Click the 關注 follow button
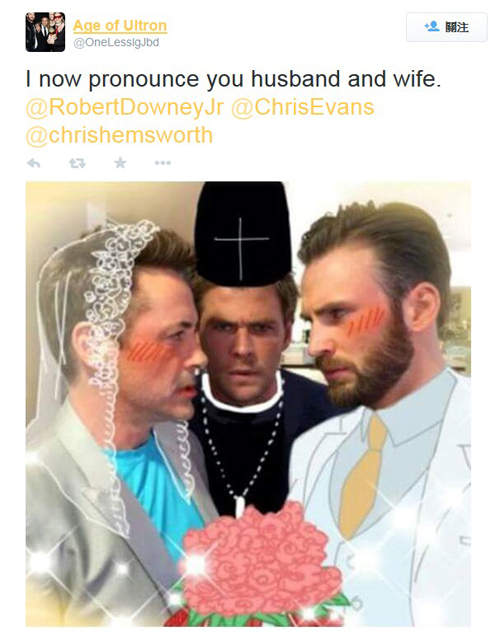 (447, 27)
